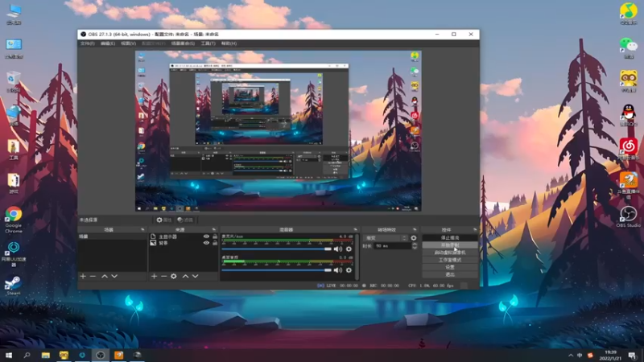The image size is (644, 362).
Task: Adjust transition duration stepper arrows
Action: coord(415,246)
